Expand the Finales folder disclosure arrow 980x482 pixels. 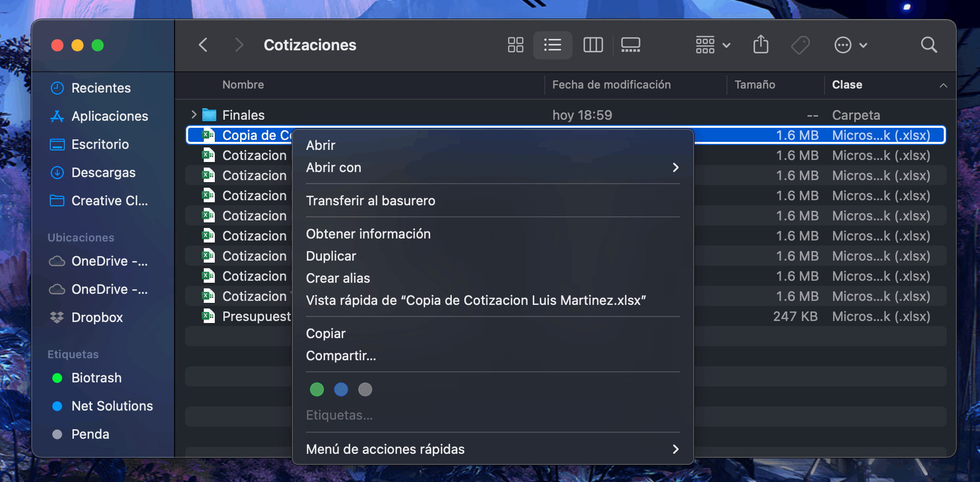[x=194, y=115]
